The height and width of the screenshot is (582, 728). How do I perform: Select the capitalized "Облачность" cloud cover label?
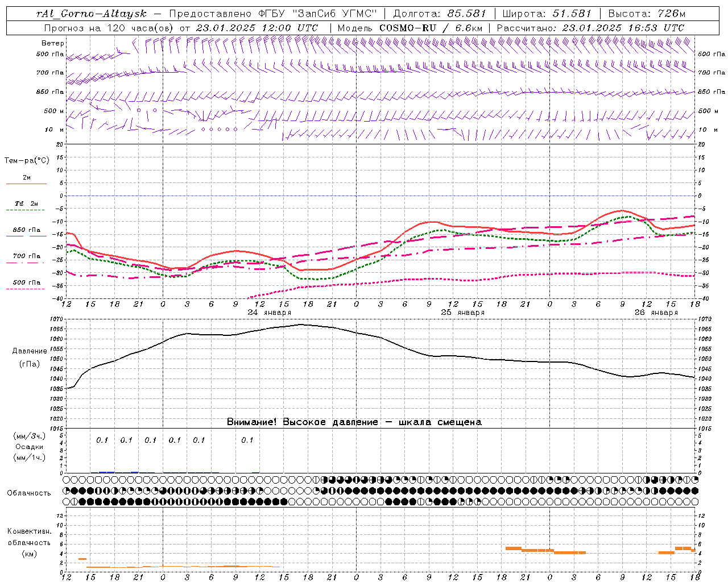point(29,493)
